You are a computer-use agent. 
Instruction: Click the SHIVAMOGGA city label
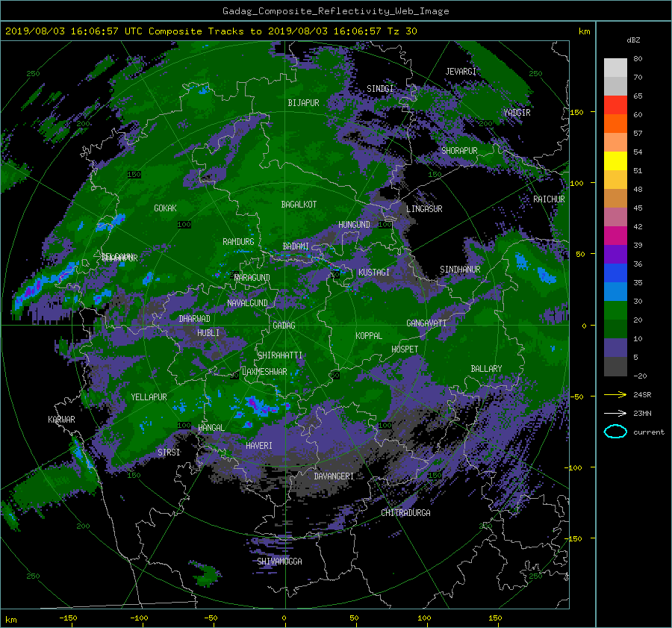pos(279,561)
